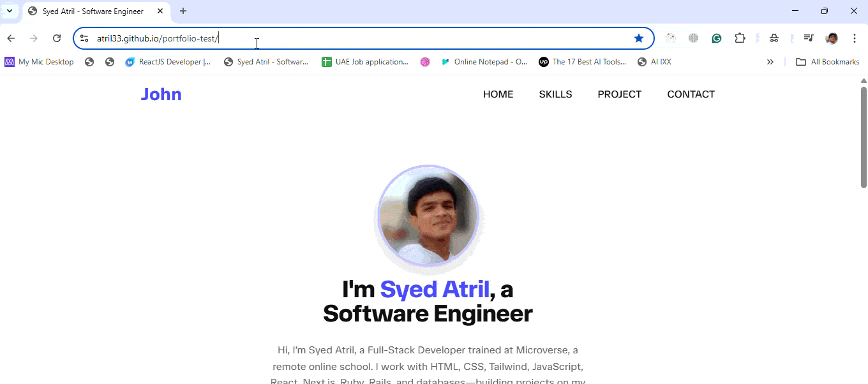The width and height of the screenshot is (868, 384).
Task: Go to the SKILLS nav item
Action: coord(555,94)
